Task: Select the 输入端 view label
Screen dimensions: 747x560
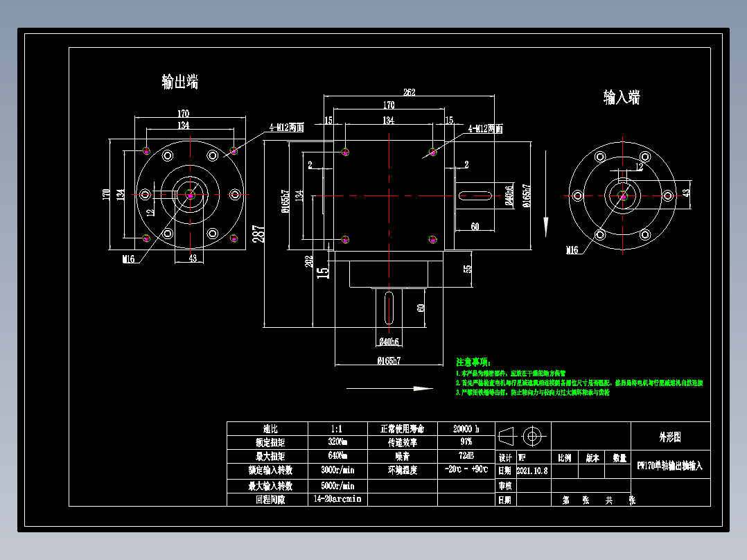Action: point(620,98)
